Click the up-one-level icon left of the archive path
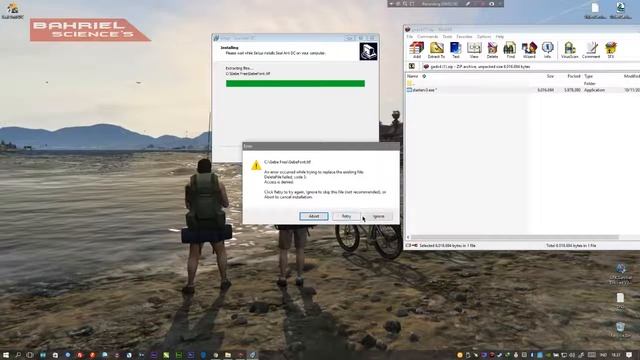 pyautogui.click(x=412, y=66)
